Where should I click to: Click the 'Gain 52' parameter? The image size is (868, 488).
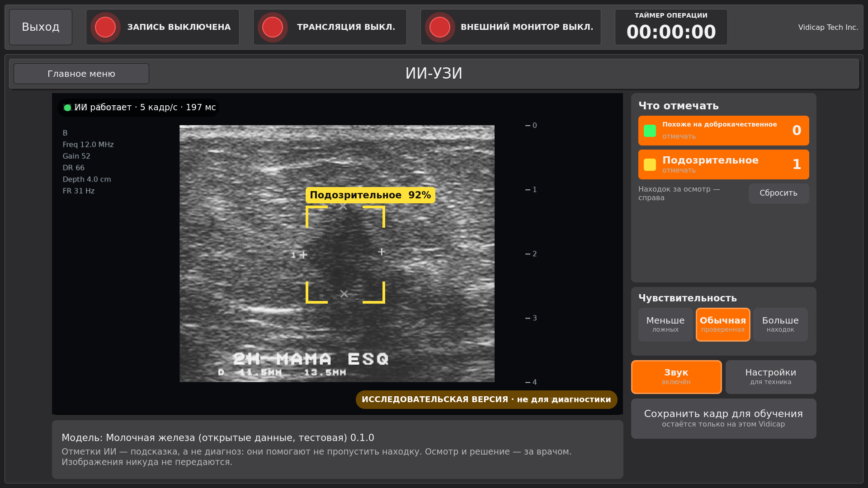[76, 156]
